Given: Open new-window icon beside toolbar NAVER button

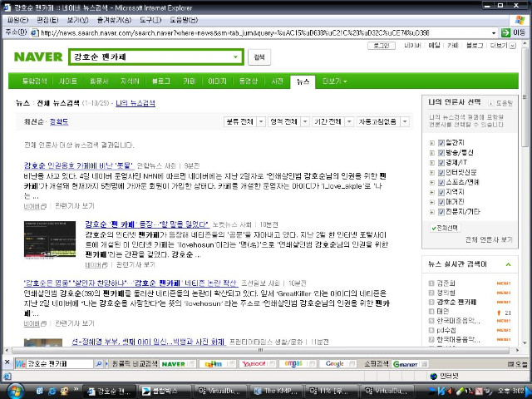Looking at the screenshot, I should click(x=192, y=364).
